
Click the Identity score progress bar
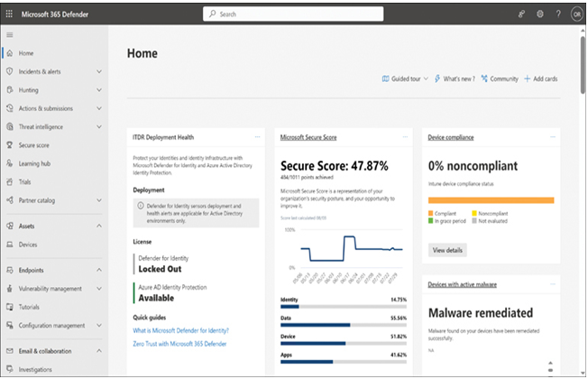[344, 307]
